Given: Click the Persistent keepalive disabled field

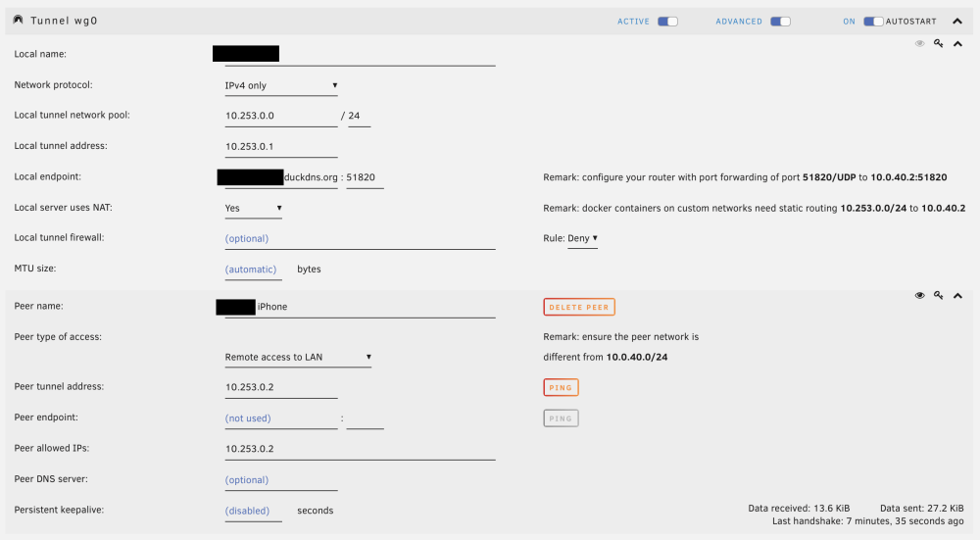Looking at the screenshot, I should (253, 511).
